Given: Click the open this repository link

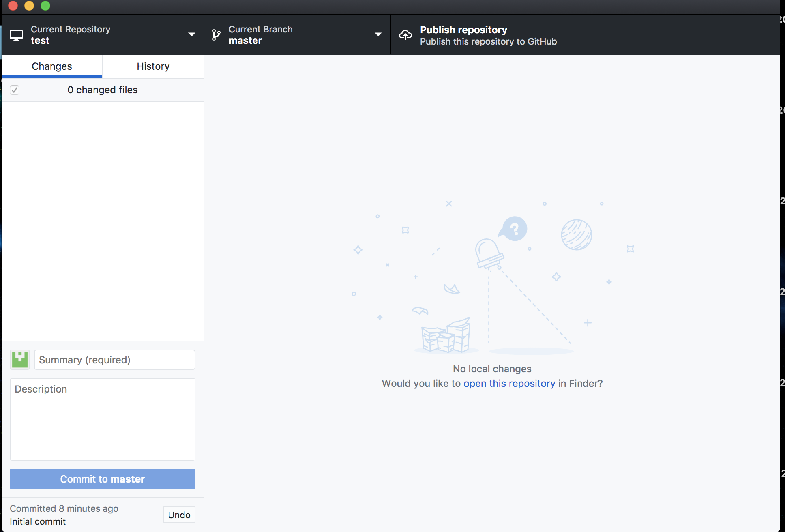Looking at the screenshot, I should pos(509,383).
